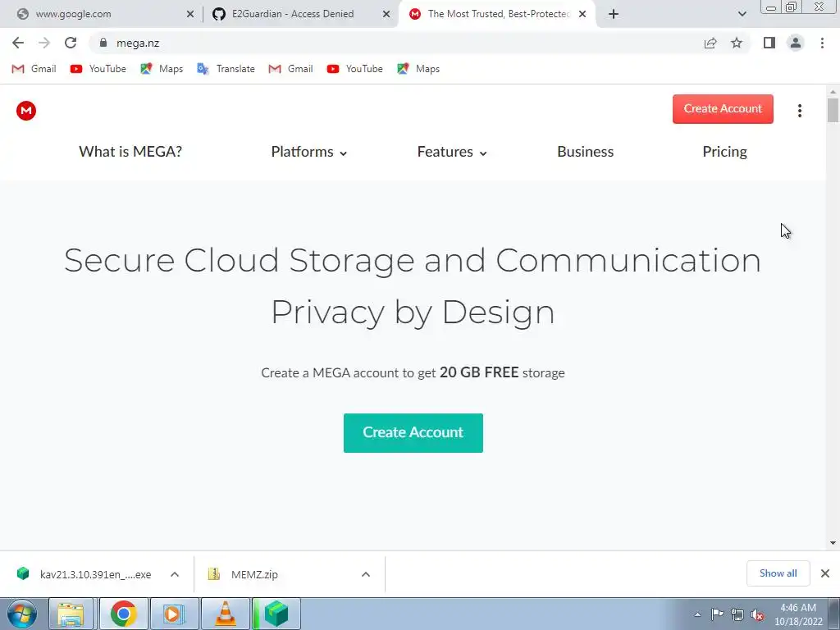Screen dimensions: 840x630
Task: Open the MEGA site three-dot menu
Action: point(799,111)
